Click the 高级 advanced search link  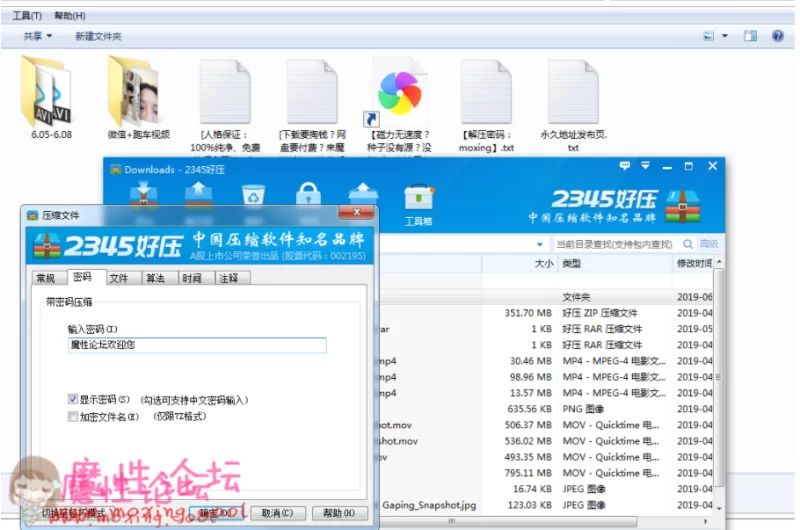tap(709, 244)
